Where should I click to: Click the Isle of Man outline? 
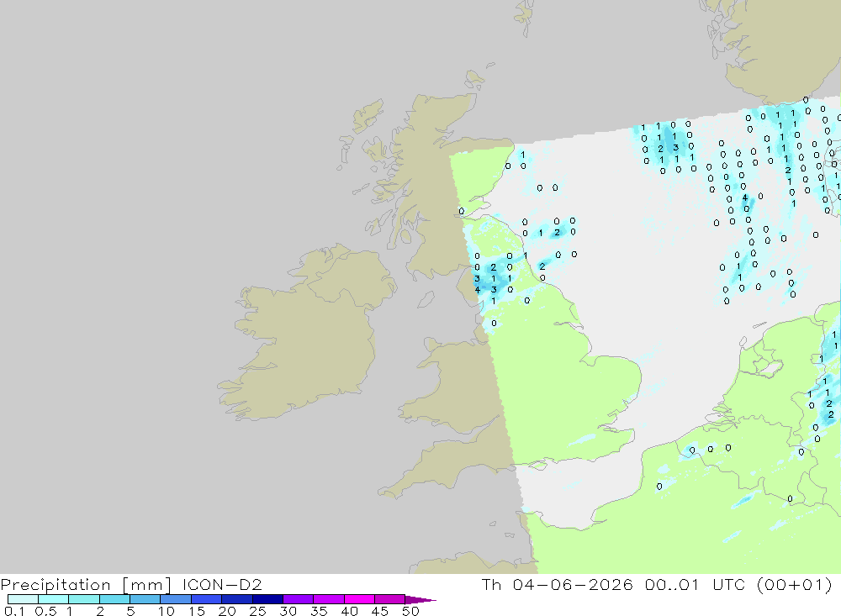point(426,299)
